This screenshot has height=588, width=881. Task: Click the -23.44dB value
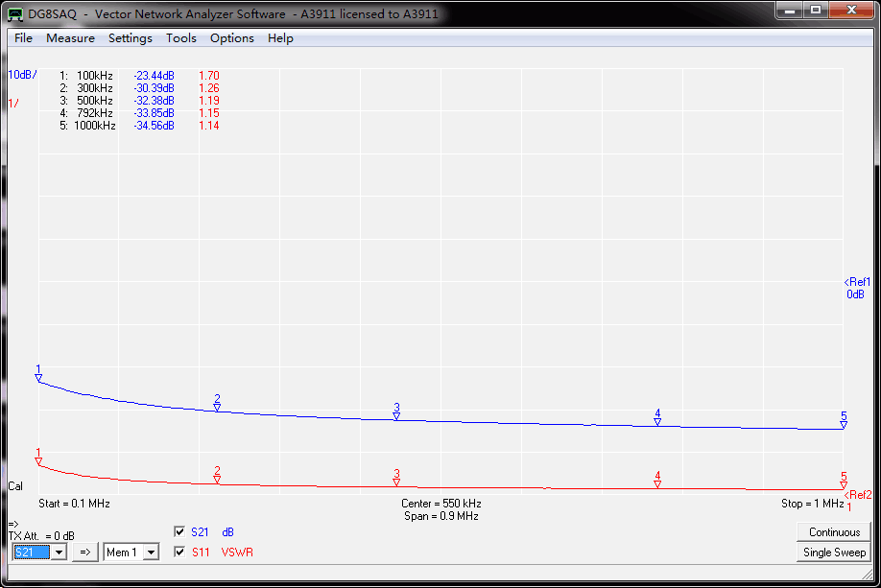[x=154, y=75]
